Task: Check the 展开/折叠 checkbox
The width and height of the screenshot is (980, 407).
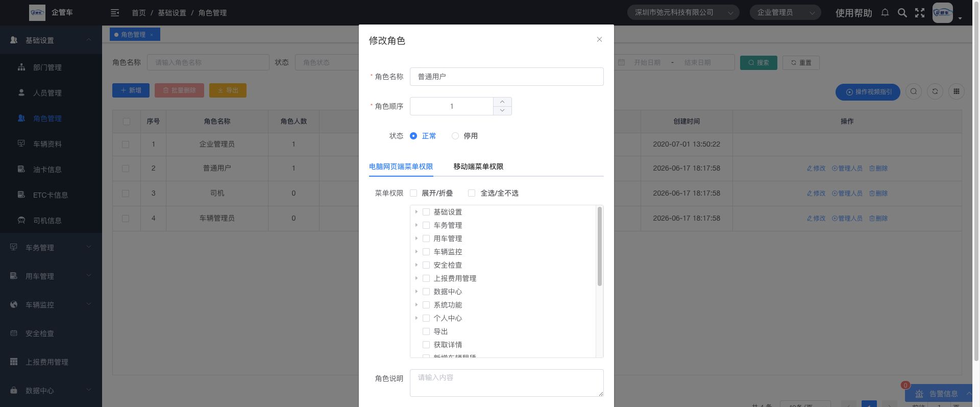Action: click(x=413, y=193)
